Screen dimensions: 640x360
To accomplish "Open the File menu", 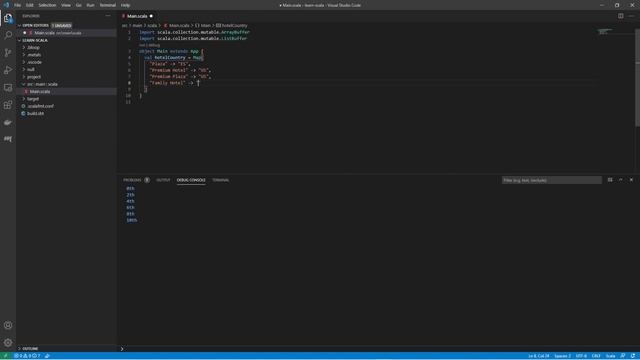I will click(x=18, y=5).
